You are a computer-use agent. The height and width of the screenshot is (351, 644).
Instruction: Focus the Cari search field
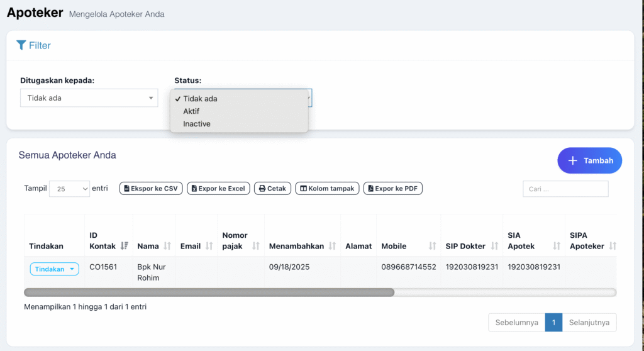coord(565,189)
